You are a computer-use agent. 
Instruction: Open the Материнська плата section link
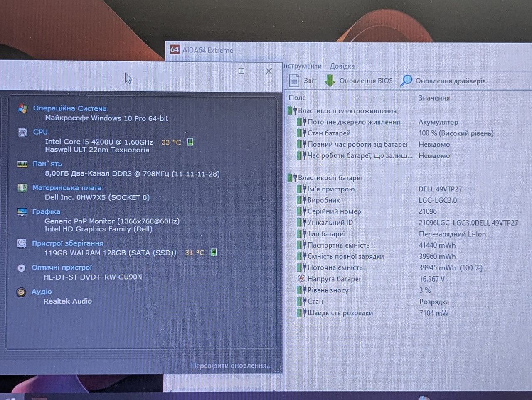point(67,188)
